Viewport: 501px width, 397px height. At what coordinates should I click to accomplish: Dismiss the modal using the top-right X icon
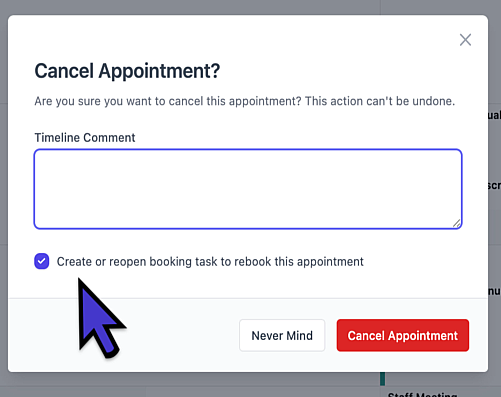tap(465, 40)
